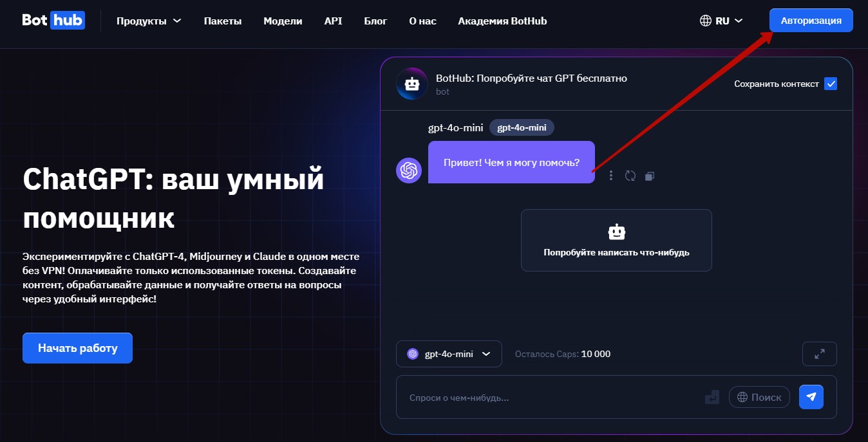
Task: Copy the bot greeting message
Action: point(650,176)
